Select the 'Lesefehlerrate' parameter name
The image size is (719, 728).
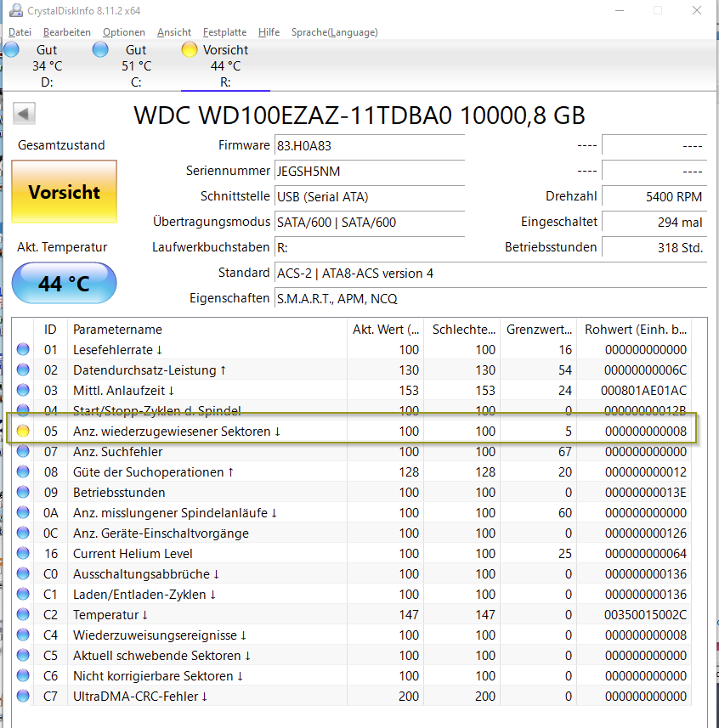117,350
